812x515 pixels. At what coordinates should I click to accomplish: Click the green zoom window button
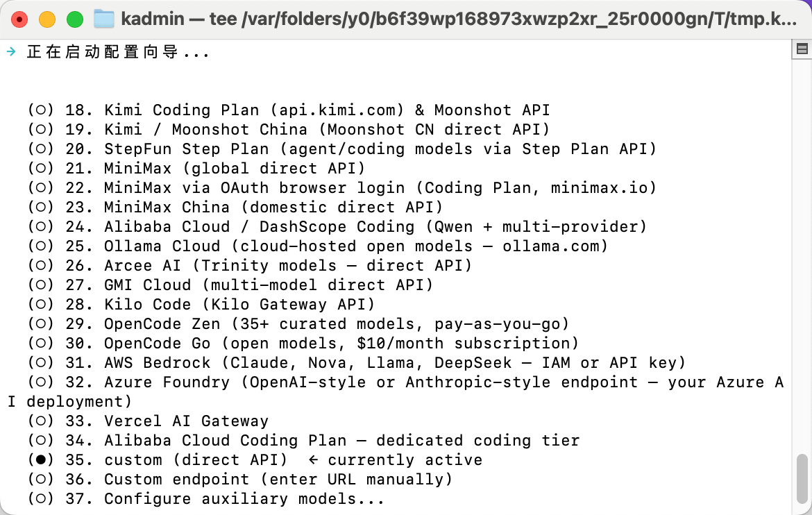point(75,19)
